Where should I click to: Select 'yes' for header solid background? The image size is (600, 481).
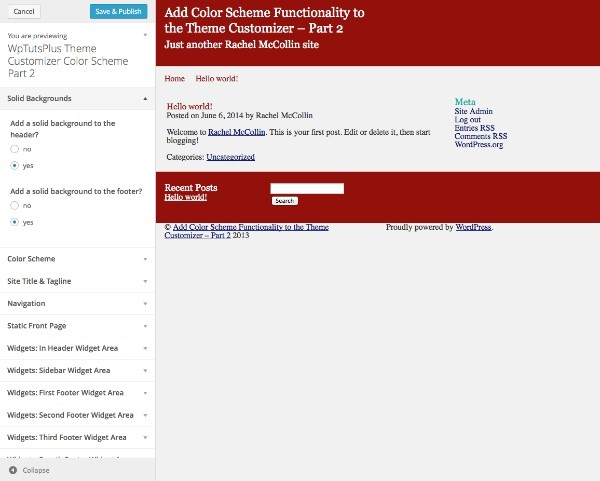15,165
